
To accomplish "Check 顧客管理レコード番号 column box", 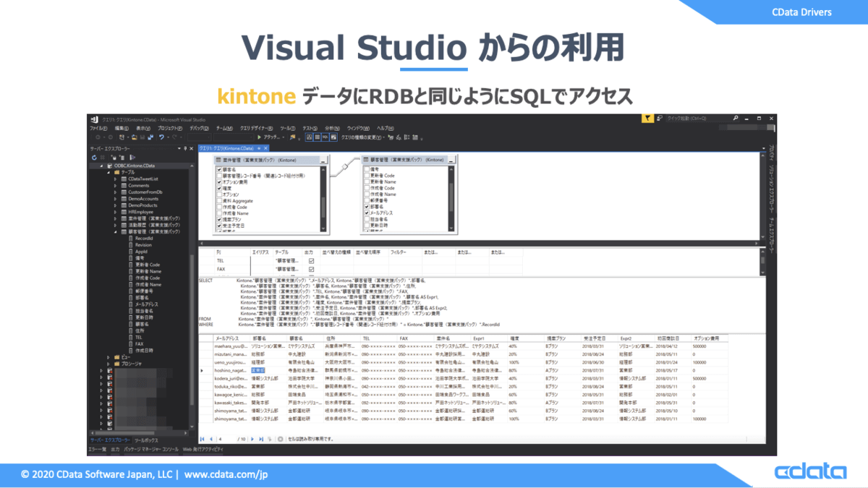I will [219, 176].
